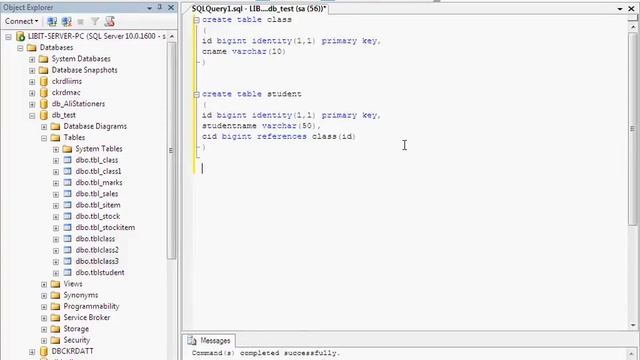
Task: Expand the Database Snapshots folder
Action: point(32,71)
